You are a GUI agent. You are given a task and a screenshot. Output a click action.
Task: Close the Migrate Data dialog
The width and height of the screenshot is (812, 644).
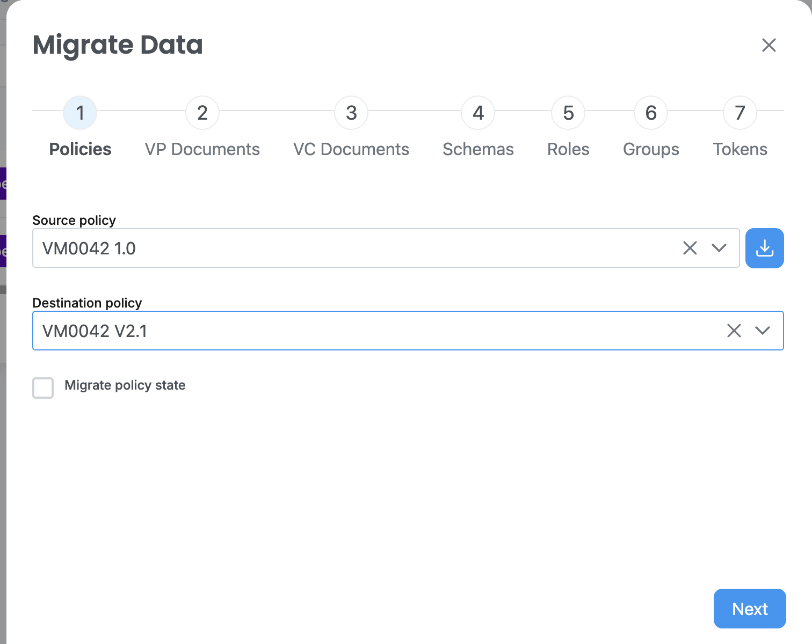click(769, 45)
